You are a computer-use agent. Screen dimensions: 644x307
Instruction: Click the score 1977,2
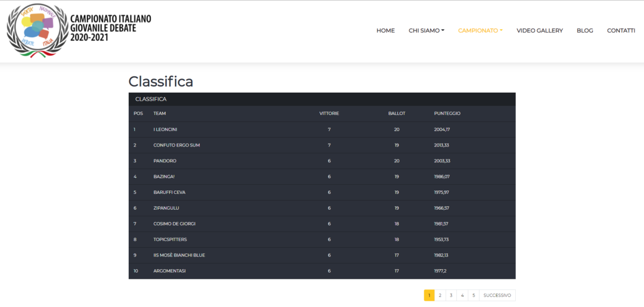tap(440, 271)
